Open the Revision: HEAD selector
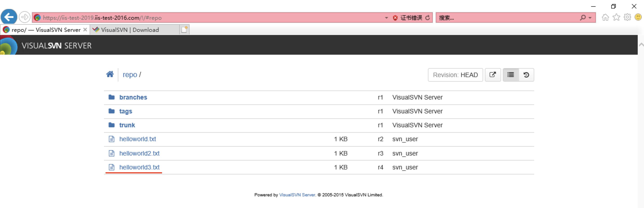 (x=455, y=75)
